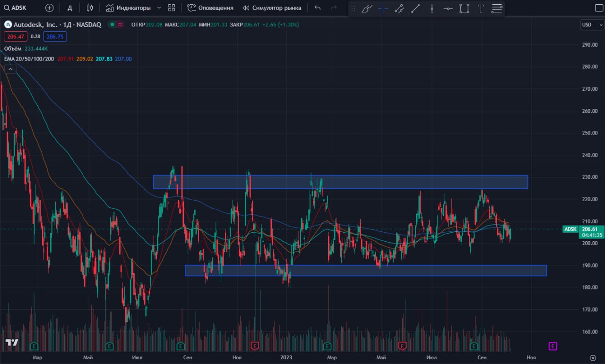The height and width of the screenshot is (364, 605).
Task: Open the indicator templates grid icon
Action: [172, 8]
